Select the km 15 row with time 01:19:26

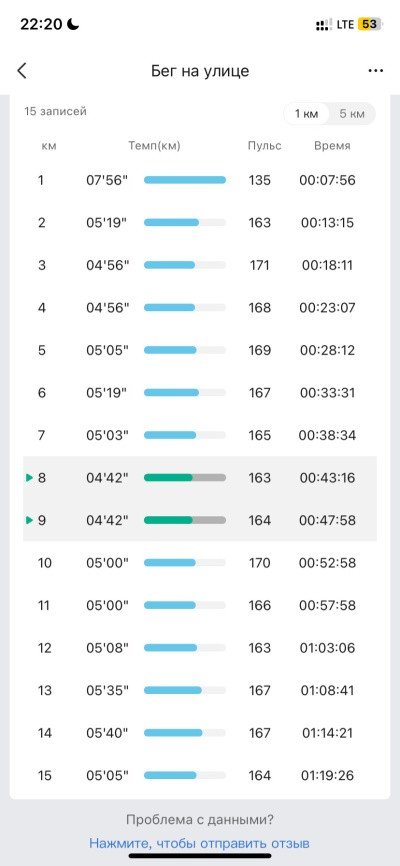coord(200,775)
